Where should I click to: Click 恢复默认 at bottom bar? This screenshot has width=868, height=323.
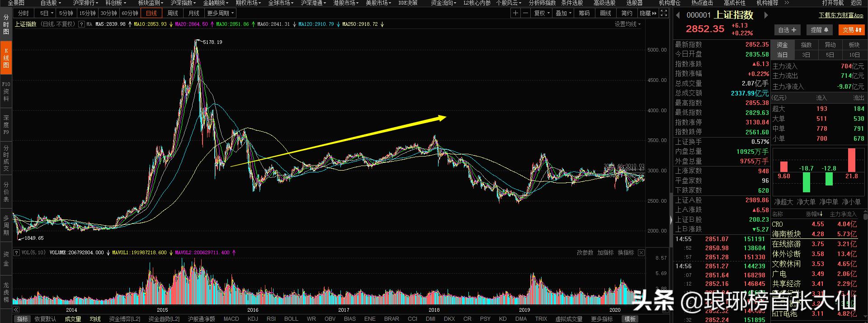(x=45, y=319)
